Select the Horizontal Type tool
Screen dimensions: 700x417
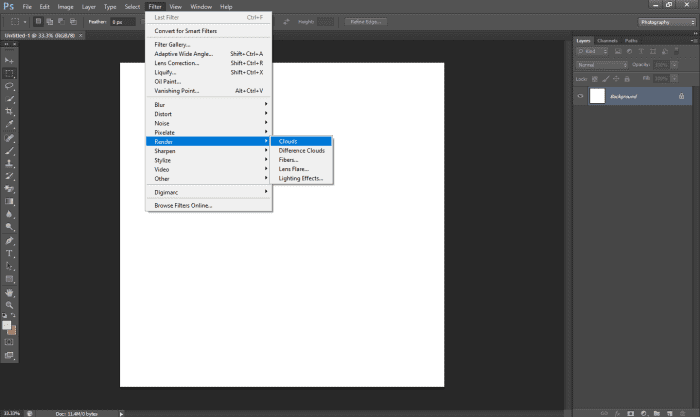10,253
